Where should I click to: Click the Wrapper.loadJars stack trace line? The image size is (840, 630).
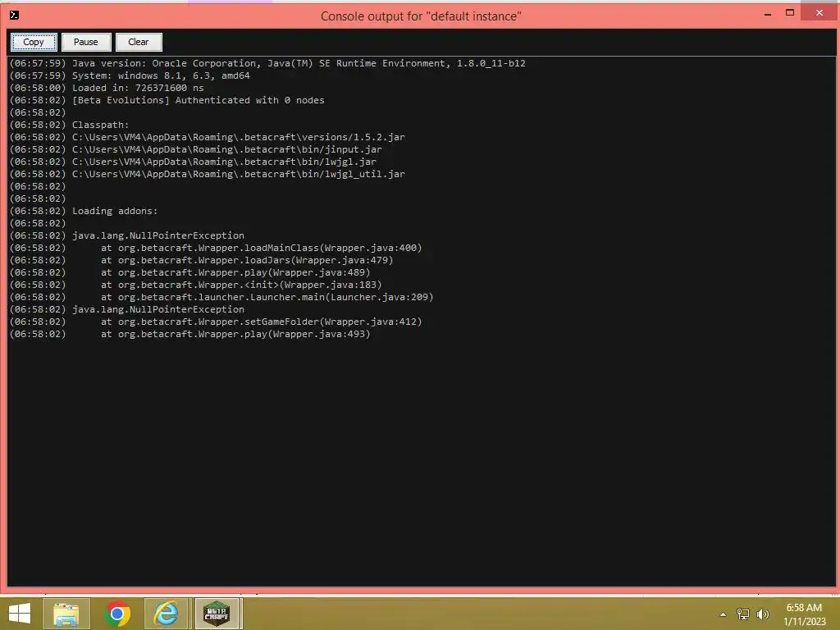202,260
